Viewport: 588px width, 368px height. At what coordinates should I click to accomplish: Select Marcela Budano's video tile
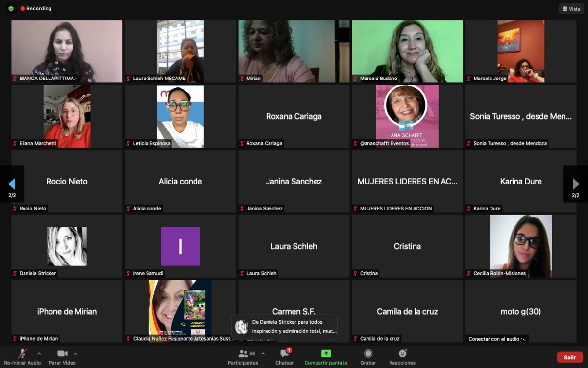pyautogui.click(x=407, y=51)
